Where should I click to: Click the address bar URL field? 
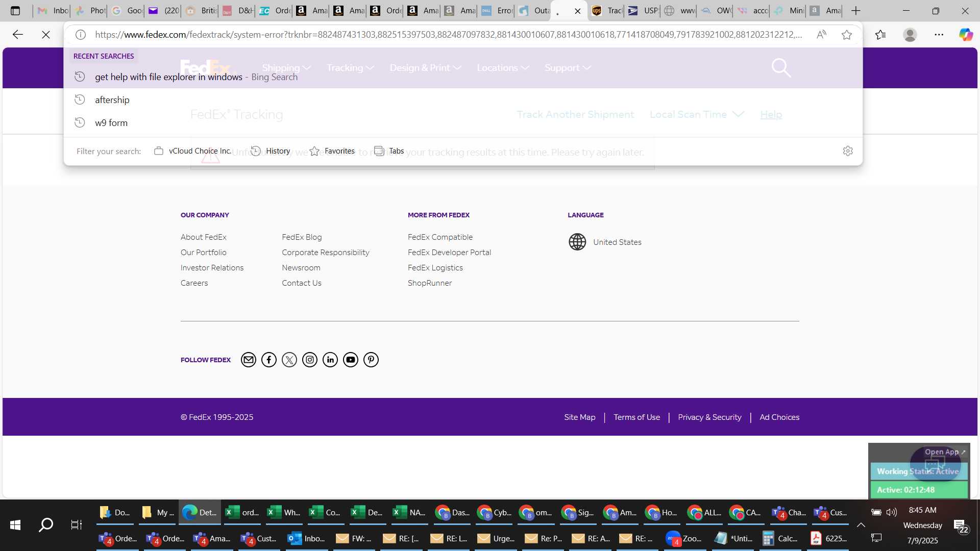pyautogui.click(x=448, y=35)
